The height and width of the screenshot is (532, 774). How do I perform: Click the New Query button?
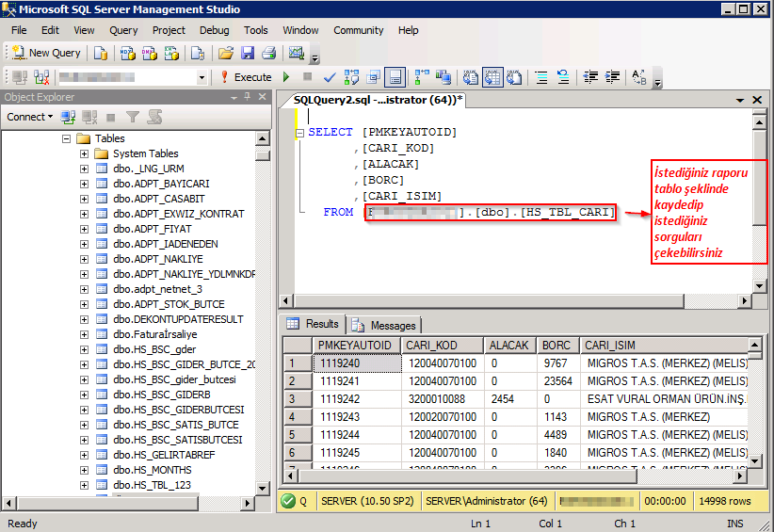pos(46,53)
